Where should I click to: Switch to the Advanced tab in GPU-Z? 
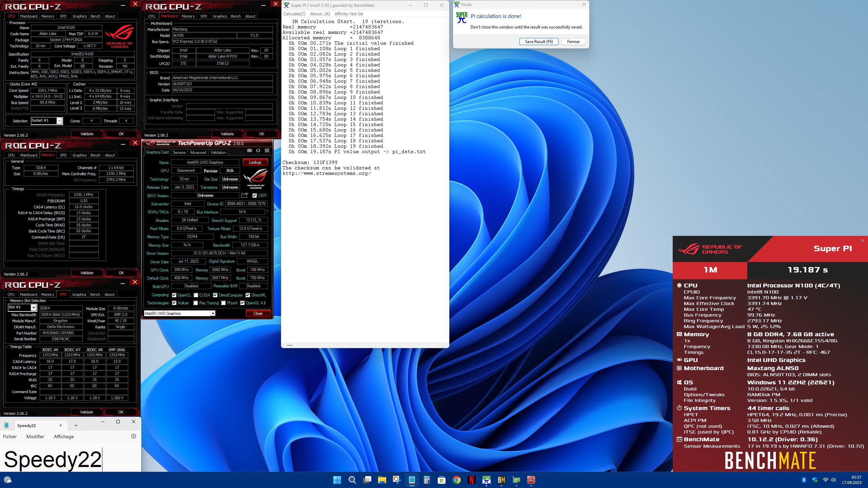(x=198, y=152)
